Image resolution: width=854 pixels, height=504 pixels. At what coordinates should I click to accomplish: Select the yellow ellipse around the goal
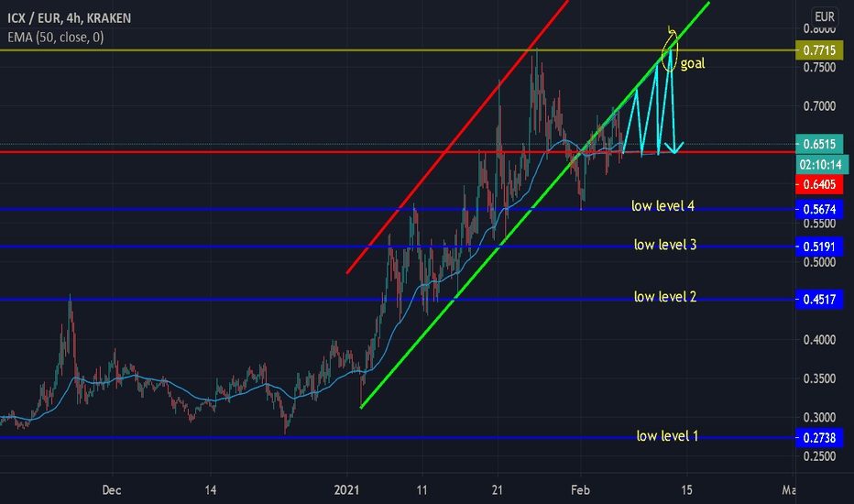point(671,49)
